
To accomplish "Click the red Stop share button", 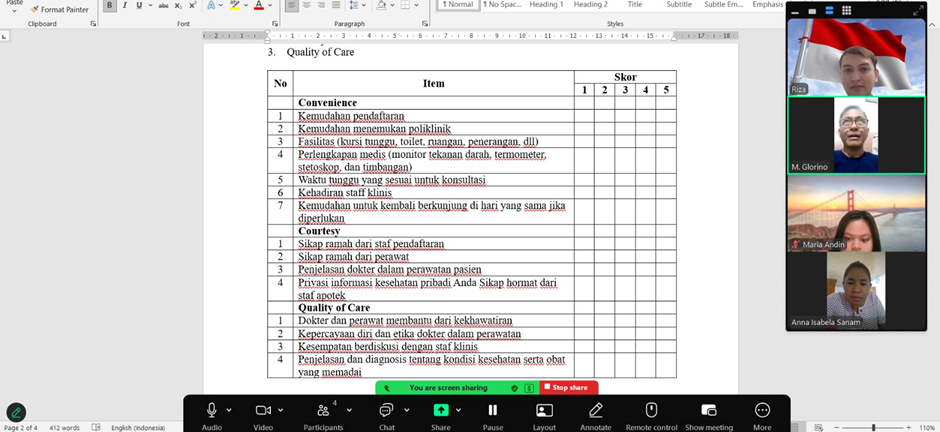I will [x=568, y=387].
